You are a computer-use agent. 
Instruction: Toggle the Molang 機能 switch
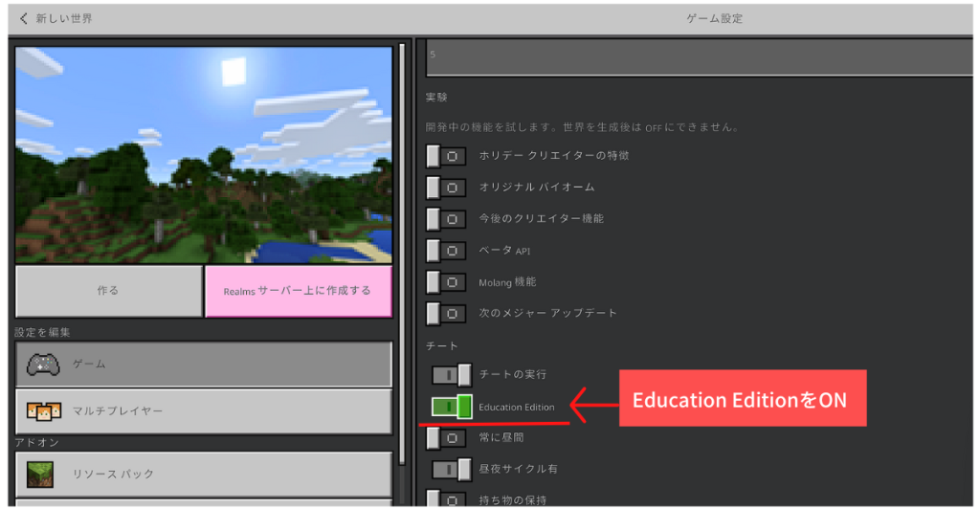pyautogui.click(x=446, y=282)
